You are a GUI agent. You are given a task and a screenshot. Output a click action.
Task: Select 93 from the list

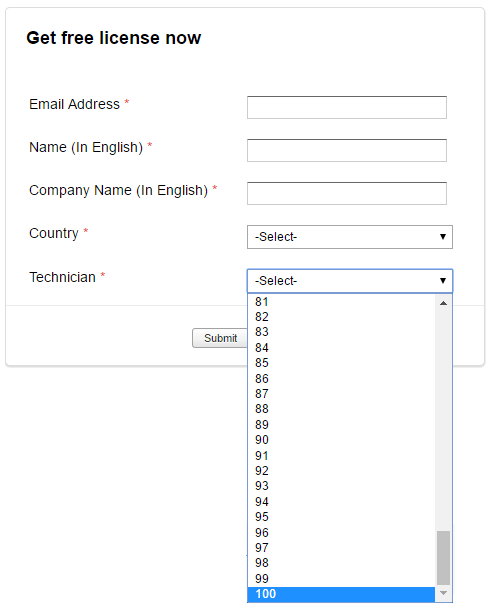(x=341, y=486)
